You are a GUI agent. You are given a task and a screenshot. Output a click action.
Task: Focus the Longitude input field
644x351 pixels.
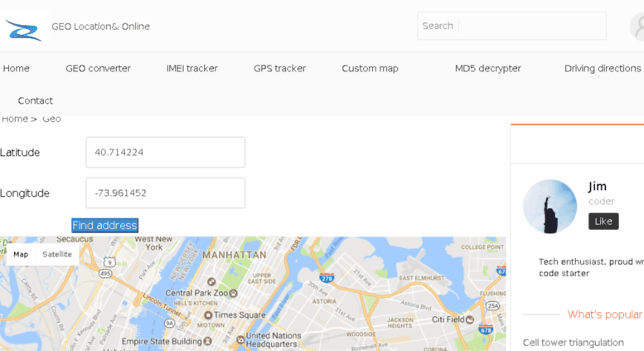(x=166, y=193)
